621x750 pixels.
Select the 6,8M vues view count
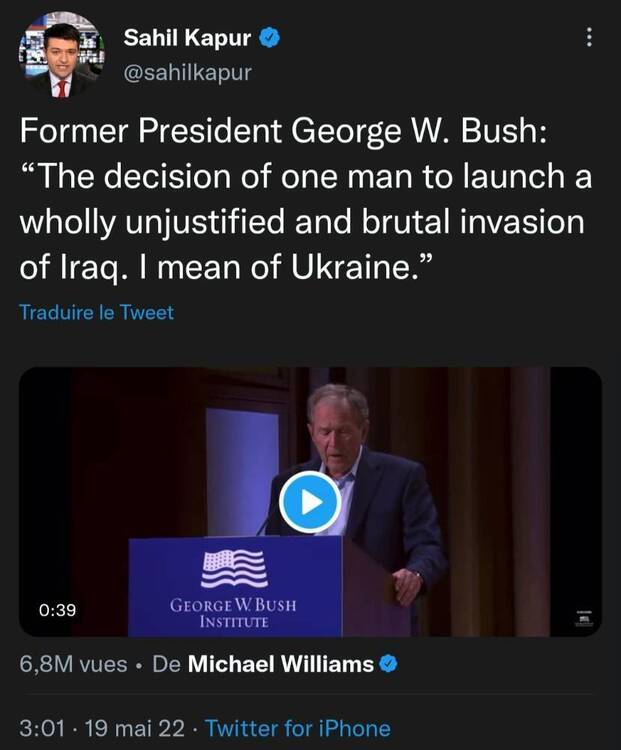pos(70,664)
